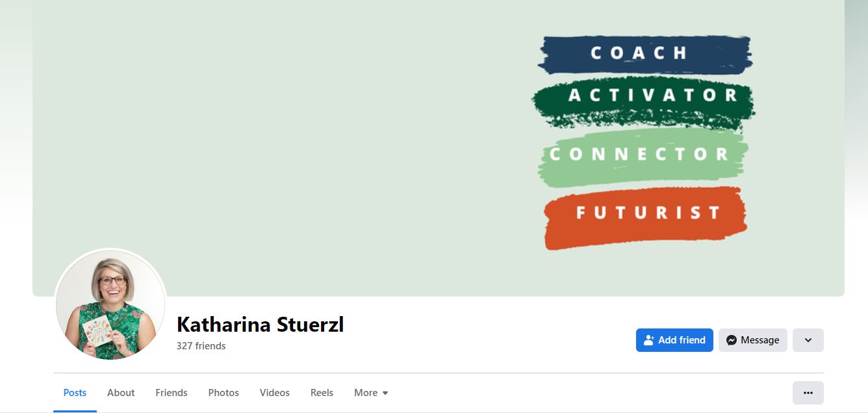The width and height of the screenshot is (868, 413).
Task: View Katharina Stuerzl's profile picture
Action: pyautogui.click(x=110, y=305)
